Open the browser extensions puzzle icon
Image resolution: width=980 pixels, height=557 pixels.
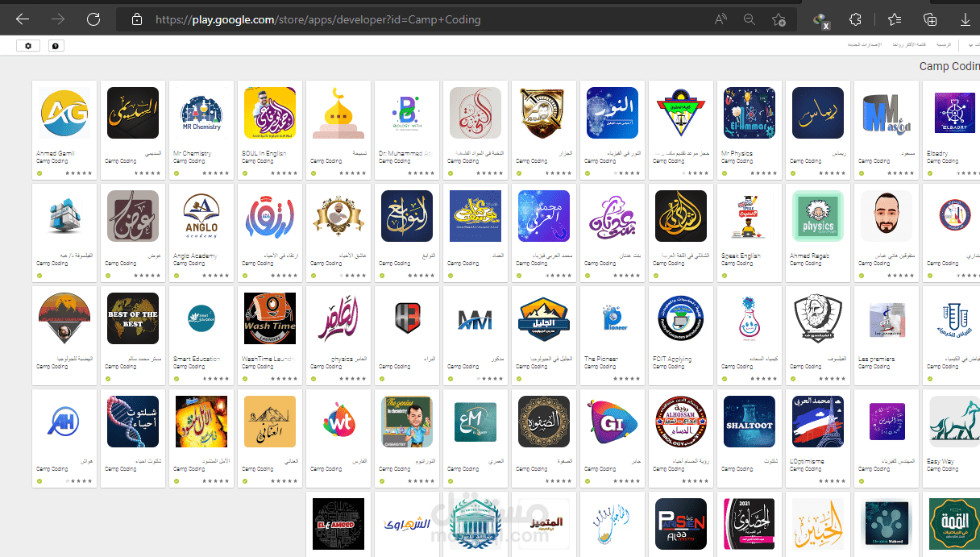point(856,19)
